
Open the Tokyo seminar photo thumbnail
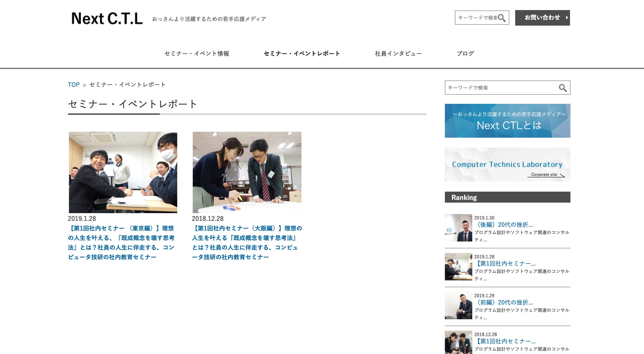click(123, 172)
